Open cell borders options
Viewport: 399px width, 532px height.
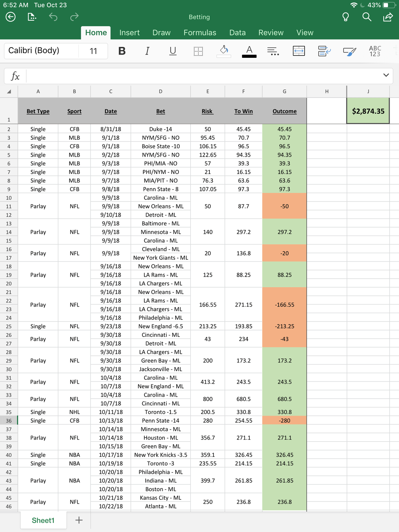pyautogui.click(x=198, y=51)
